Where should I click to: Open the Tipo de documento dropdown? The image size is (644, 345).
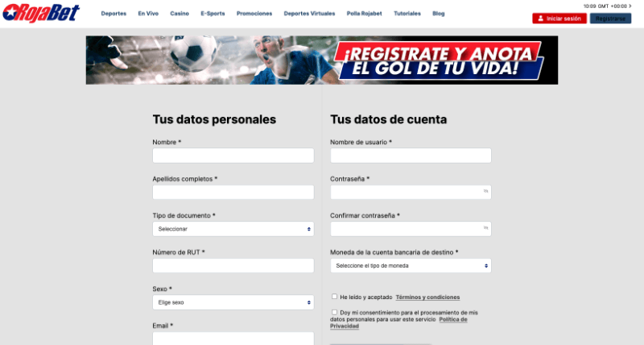(233, 229)
